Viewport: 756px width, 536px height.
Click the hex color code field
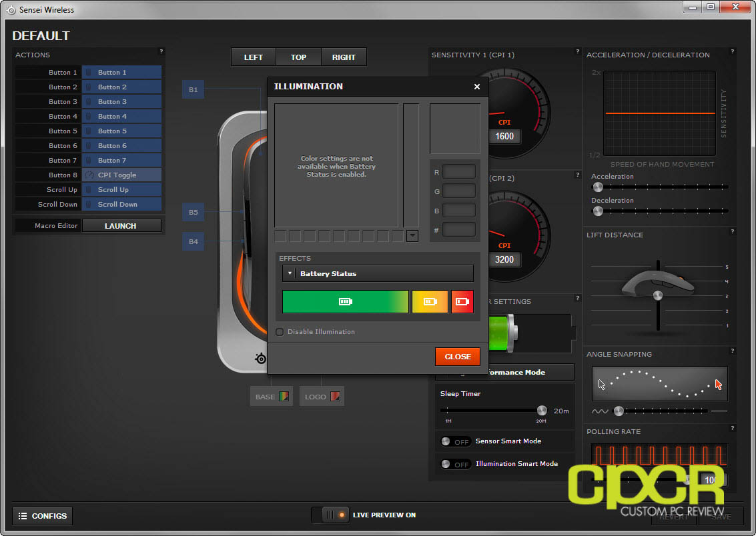point(459,230)
